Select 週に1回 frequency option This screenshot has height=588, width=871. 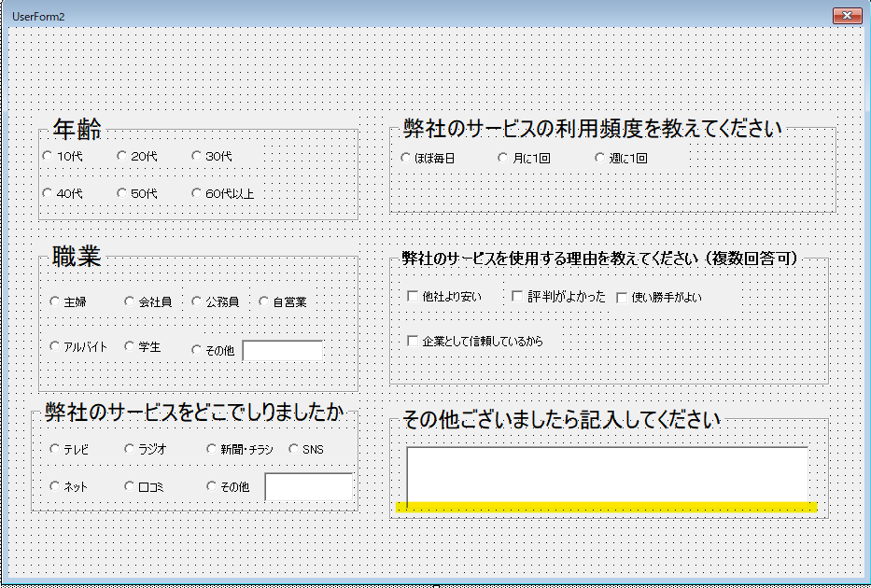[598, 158]
